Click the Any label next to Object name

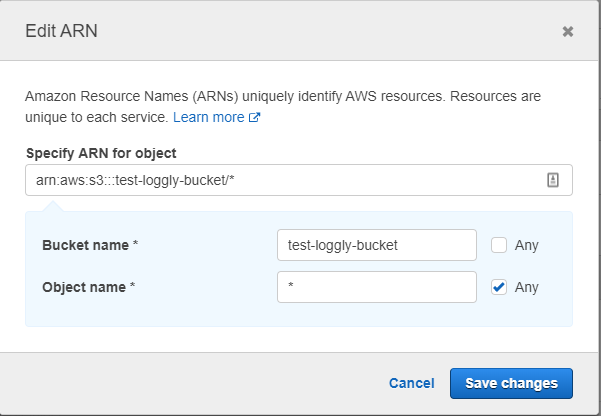point(526,287)
